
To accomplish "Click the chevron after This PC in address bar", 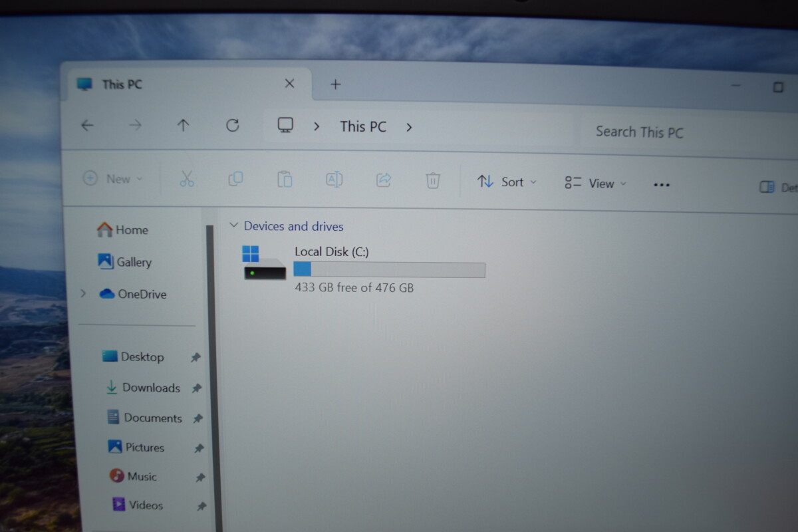I will pos(409,127).
